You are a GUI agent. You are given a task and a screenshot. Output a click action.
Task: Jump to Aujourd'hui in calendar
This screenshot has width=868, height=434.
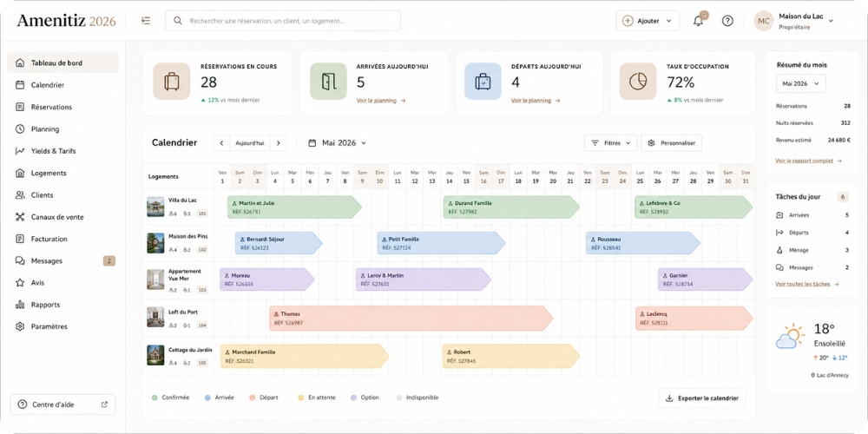click(250, 143)
